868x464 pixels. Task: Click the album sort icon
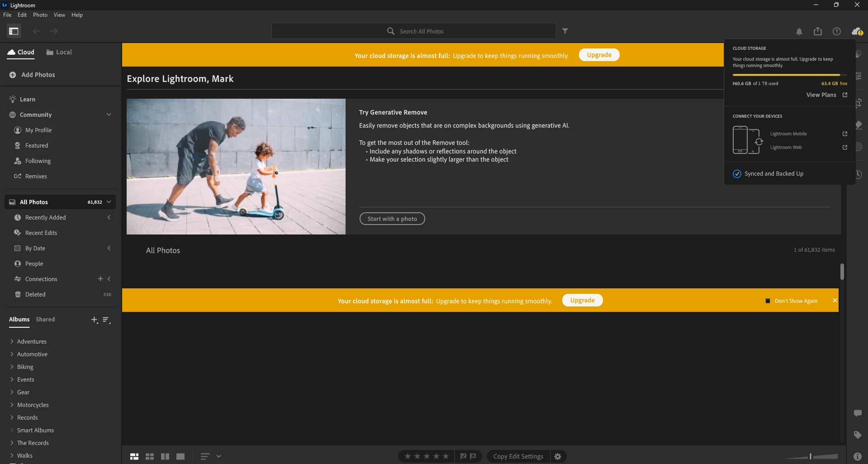click(107, 320)
